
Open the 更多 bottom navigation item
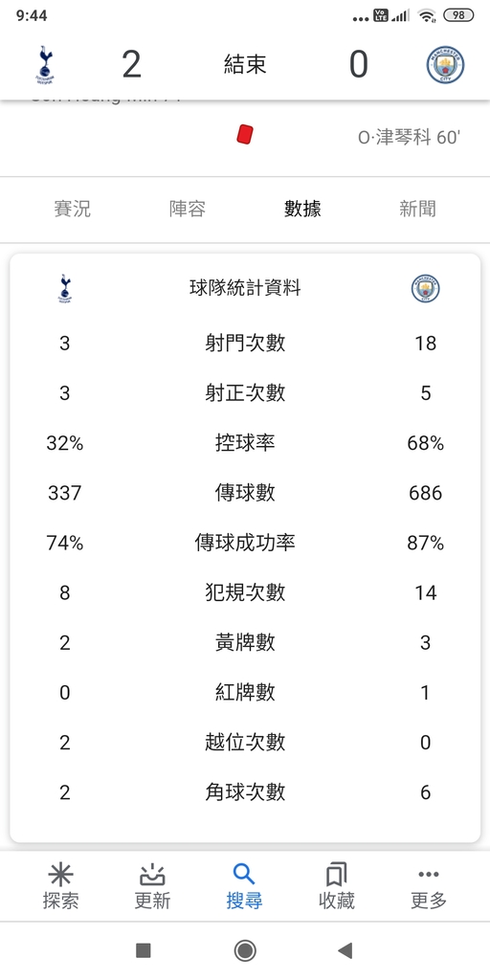[428, 886]
